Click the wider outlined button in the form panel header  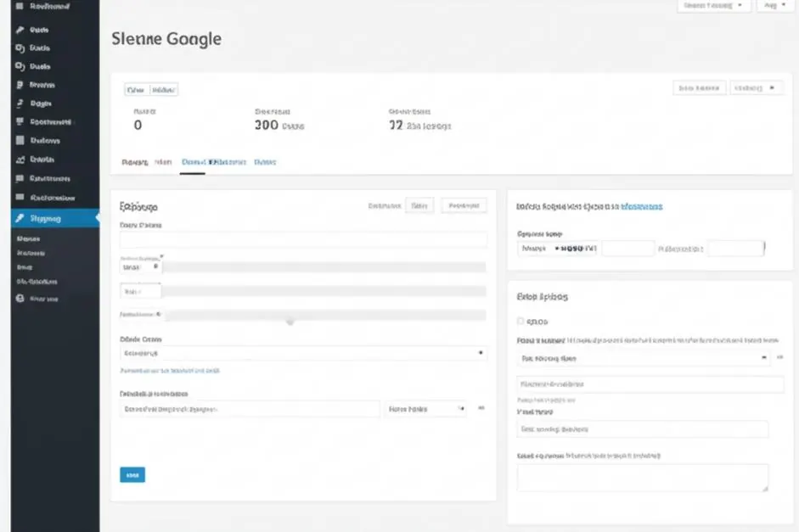464,205
